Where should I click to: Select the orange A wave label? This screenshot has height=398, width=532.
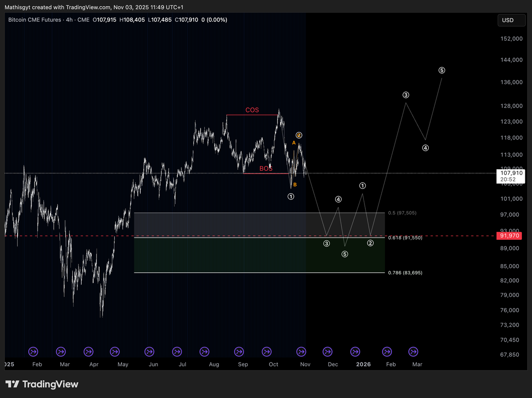(293, 143)
